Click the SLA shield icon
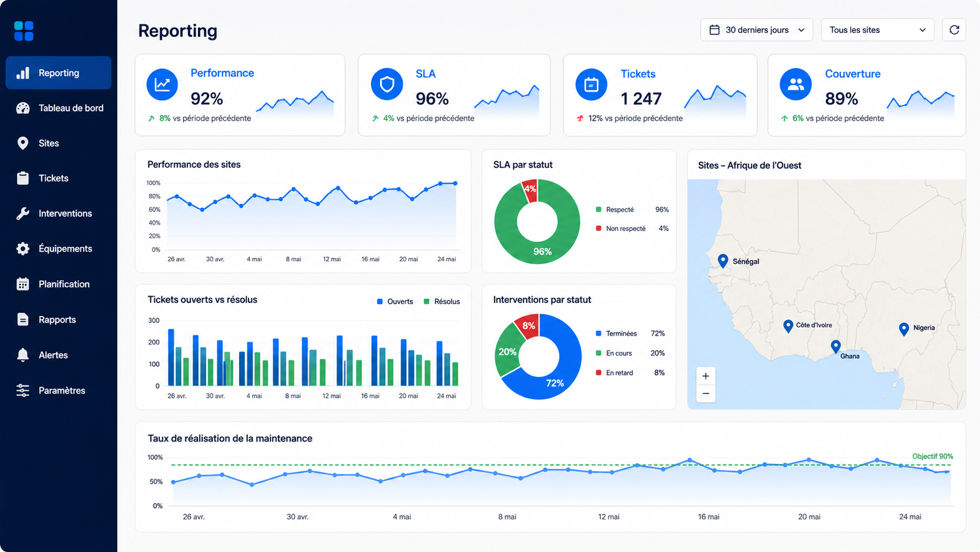 [387, 84]
